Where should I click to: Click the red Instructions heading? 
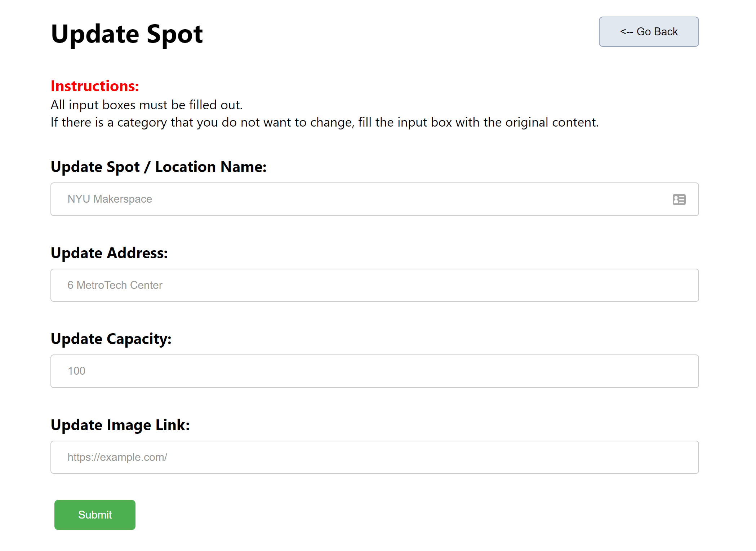[x=95, y=86]
